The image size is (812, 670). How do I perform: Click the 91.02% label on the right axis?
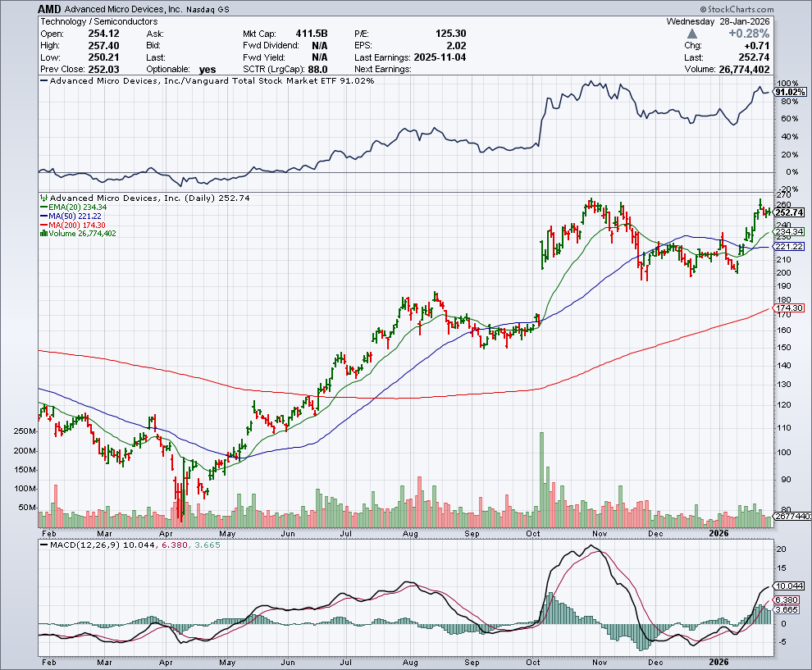tap(790, 92)
